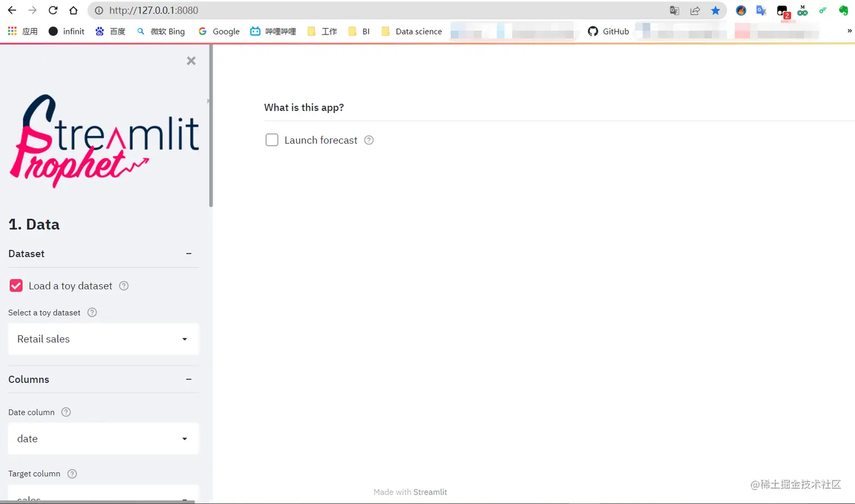
Task: Collapse the Dataset section
Action: (x=189, y=254)
